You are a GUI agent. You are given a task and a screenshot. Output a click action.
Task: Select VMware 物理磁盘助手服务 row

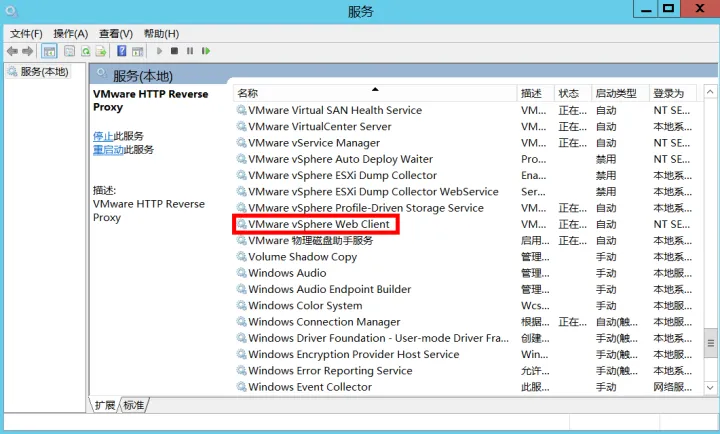pyautogui.click(x=465, y=241)
